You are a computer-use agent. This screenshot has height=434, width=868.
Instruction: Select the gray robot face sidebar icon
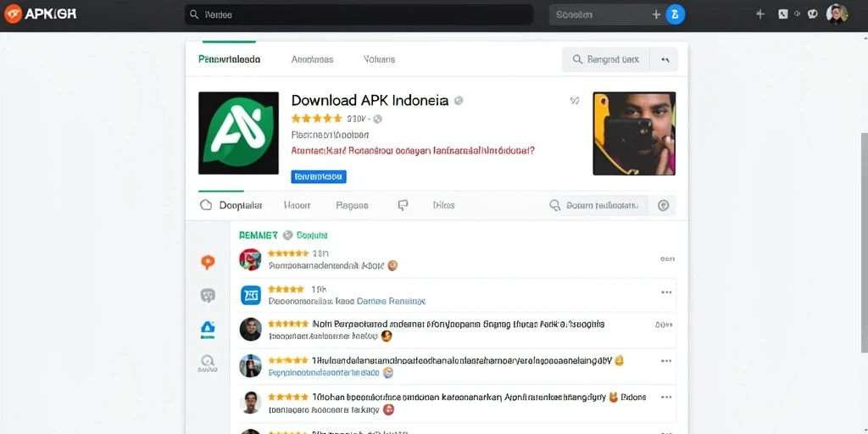pos(208,296)
